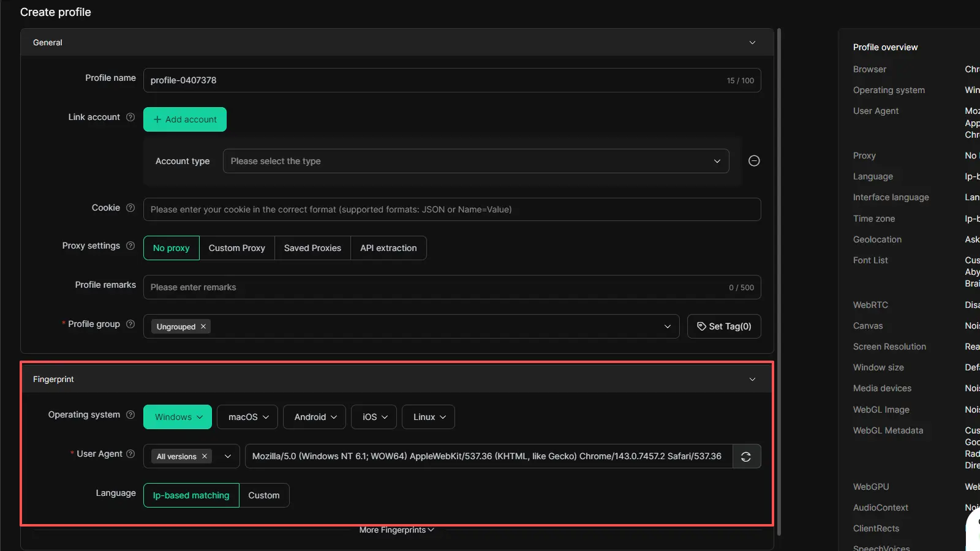The image size is (980, 551).
Task: Click help icon beside Proxy settings
Action: 130,246
